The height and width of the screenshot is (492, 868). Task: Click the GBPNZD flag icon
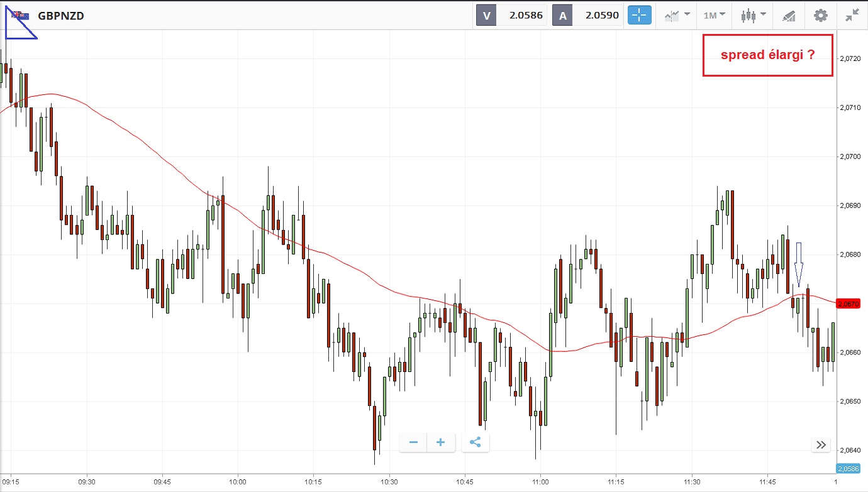tap(19, 15)
